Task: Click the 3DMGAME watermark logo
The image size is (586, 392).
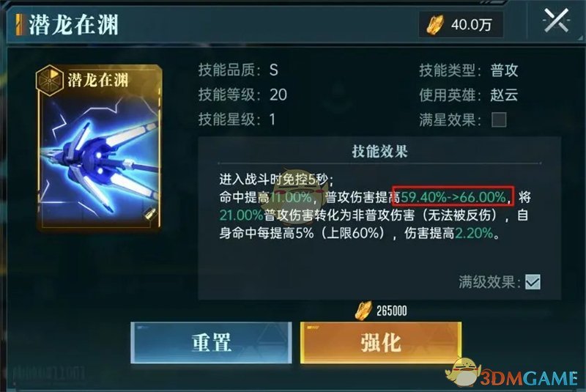Action: [511, 375]
